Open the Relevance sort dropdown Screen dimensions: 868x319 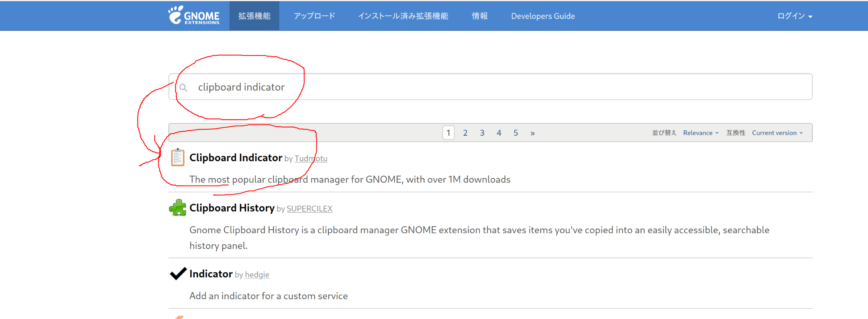(701, 133)
